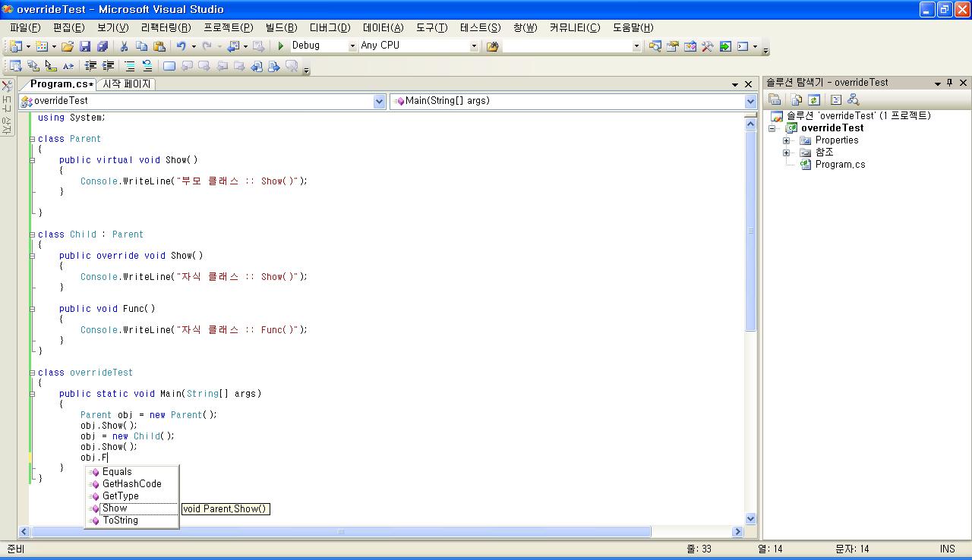Select the 솔루션 'overrideTest' root node

point(858,116)
